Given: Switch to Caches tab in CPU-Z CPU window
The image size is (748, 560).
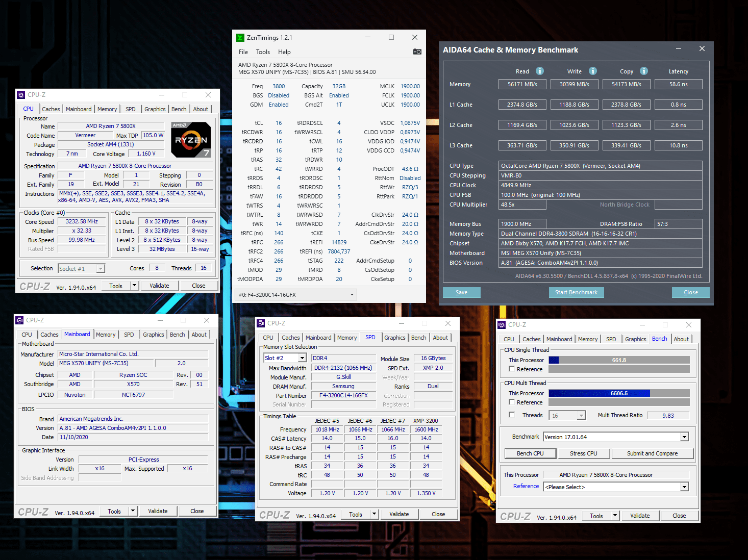Looking at the screenshot, I should 51,109.
